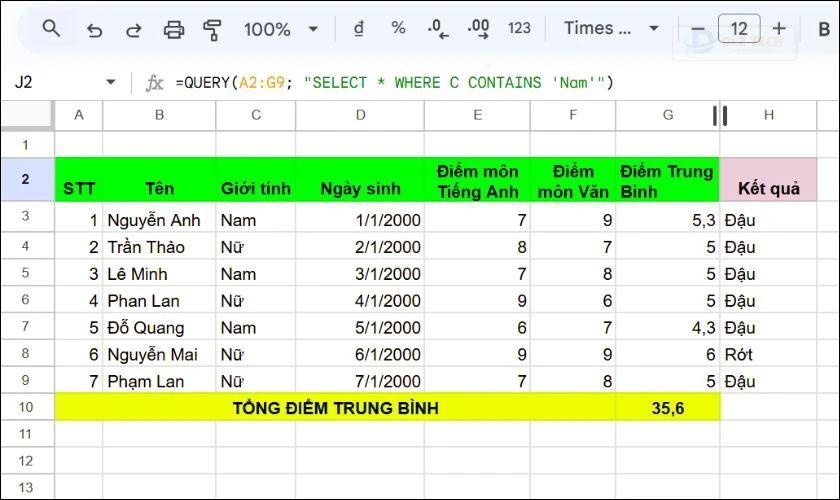Click 'Điểm môn Văn' header cell
The image size is (840, 500).
(x=573, y=180)
